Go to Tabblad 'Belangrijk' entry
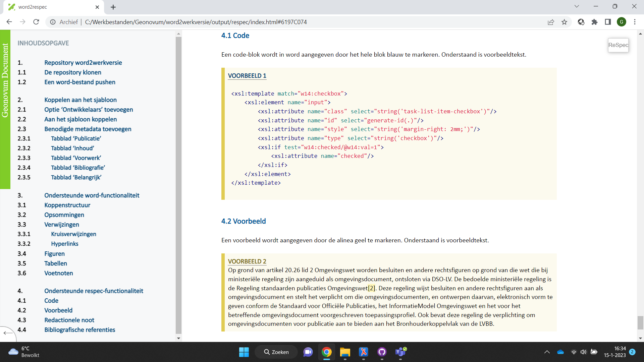The height and width of the screenshot is (362, 644). [76, 177]
